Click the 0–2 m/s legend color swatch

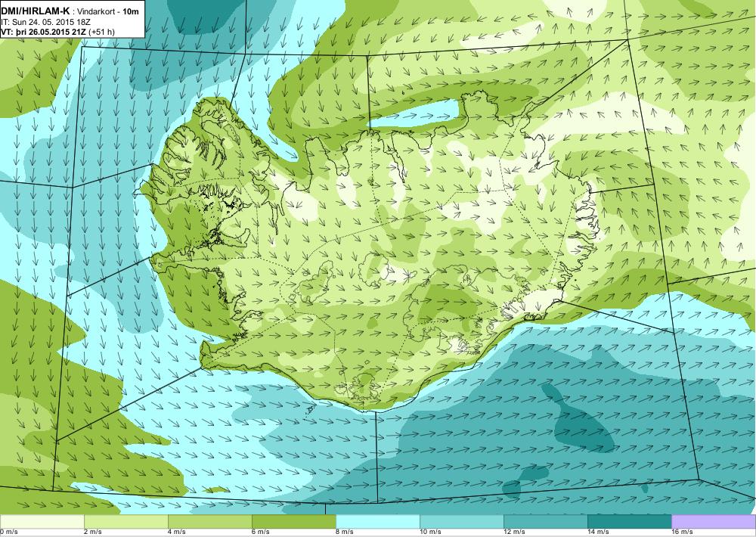(x=42, y=522)
